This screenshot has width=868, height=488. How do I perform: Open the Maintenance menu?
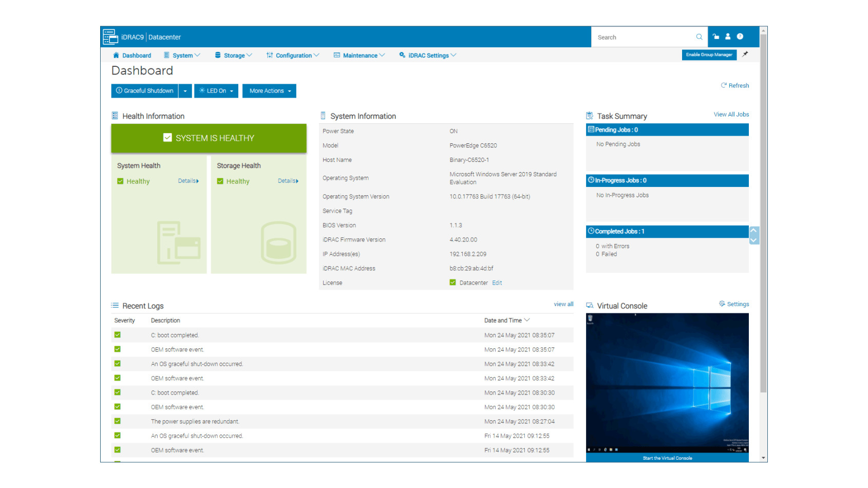359,55
